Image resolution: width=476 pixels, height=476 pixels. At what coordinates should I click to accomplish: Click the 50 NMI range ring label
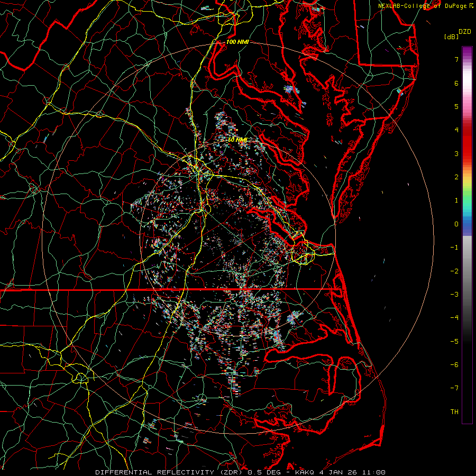click(x=237, y=140)
